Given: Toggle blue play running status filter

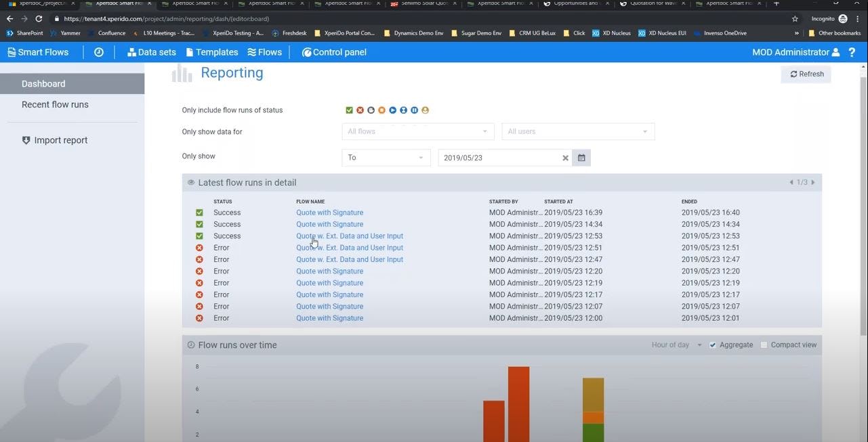Looking at the screenshot, I should (x=392, y=110).
